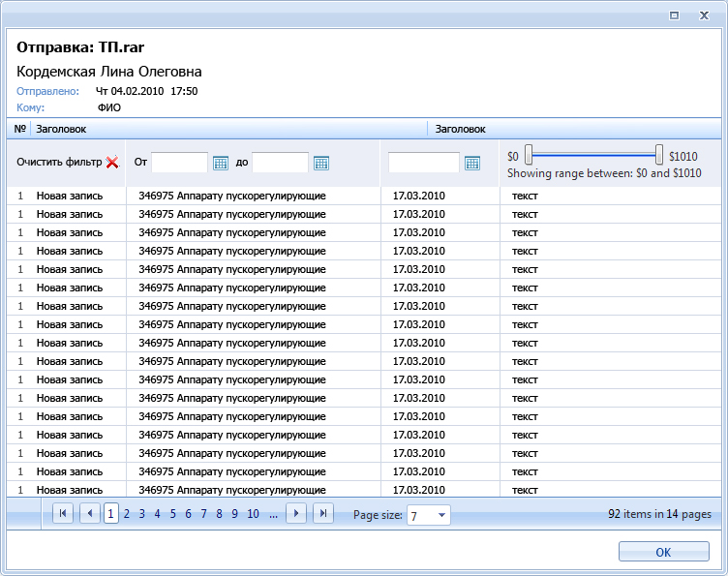This screenshot has height=576, width=728.
Task: Open calendar picker for the 'От' date
Action: tap(221, 163)
